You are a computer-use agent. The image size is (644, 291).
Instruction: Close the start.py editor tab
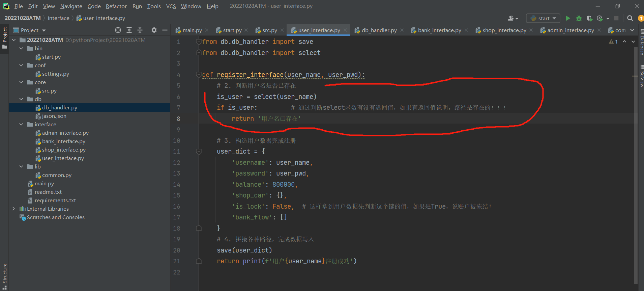(246, 30)
